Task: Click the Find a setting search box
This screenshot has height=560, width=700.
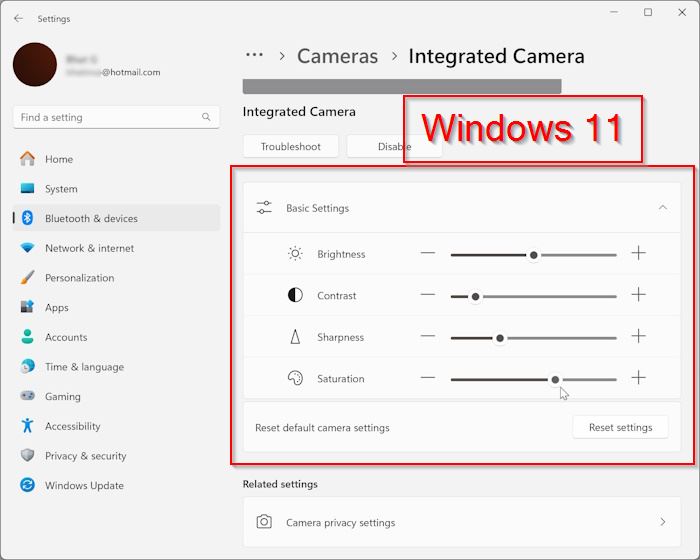Action: tap(116, 117)
